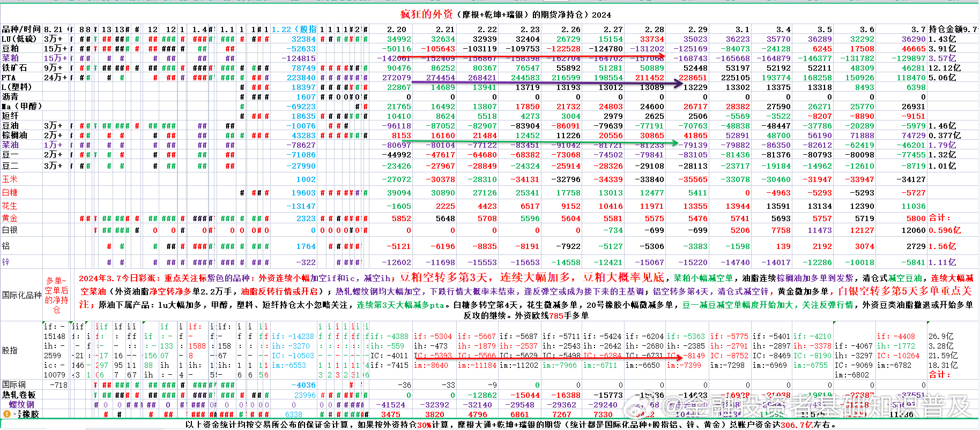Select cell 26931 in the 甲醇 row
Image resolution: width=980 pixels, height=430 pixels.
click(x=914, y=107)
